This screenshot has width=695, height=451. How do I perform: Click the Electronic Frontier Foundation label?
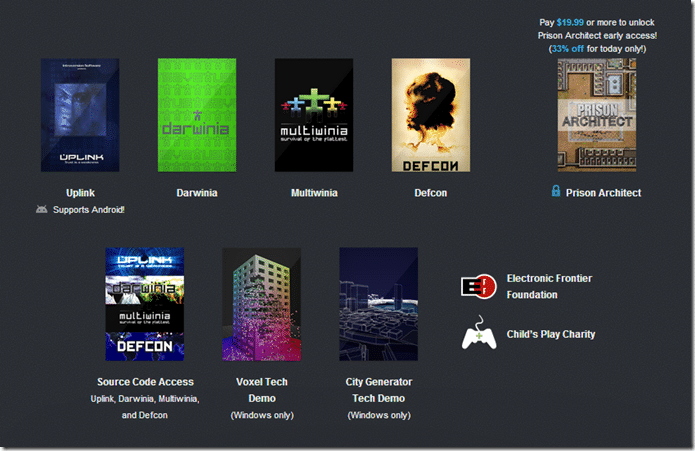pyautogui.click(x=549, y=287)
